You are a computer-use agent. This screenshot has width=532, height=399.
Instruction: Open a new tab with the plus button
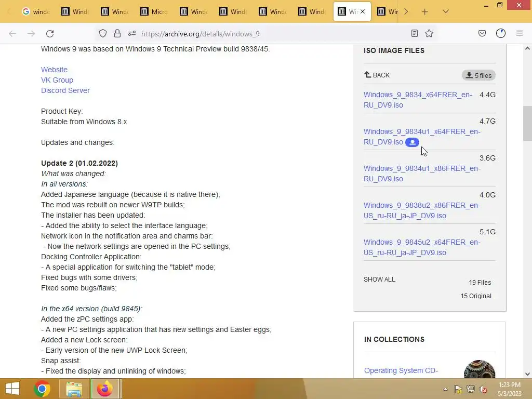(x=425, y=12)
